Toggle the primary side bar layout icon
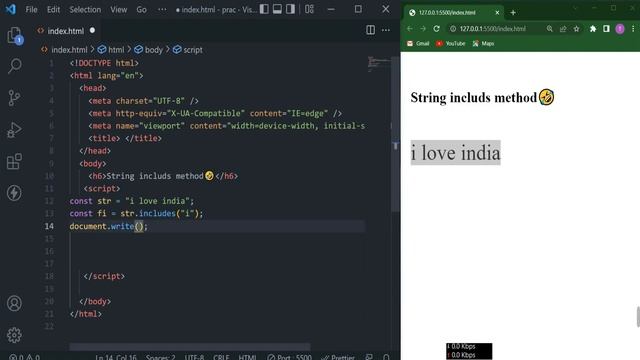Screen dimensions: 640x360 click(x=264, y=9)
